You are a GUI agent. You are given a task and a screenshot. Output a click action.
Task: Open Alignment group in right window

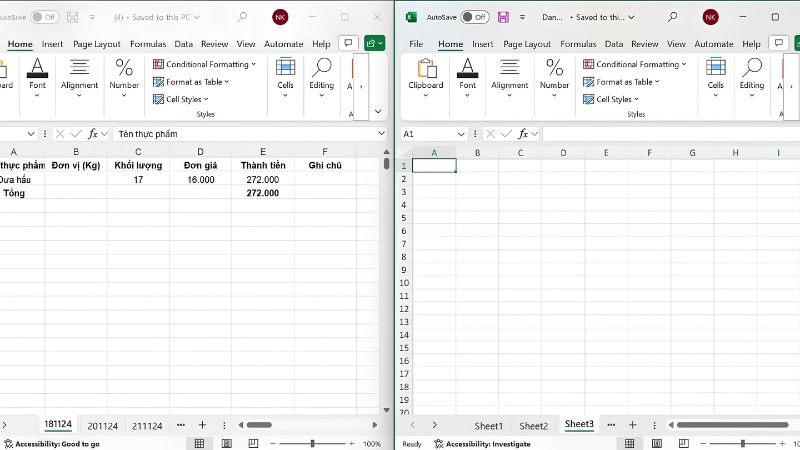[x=510, y=78]
